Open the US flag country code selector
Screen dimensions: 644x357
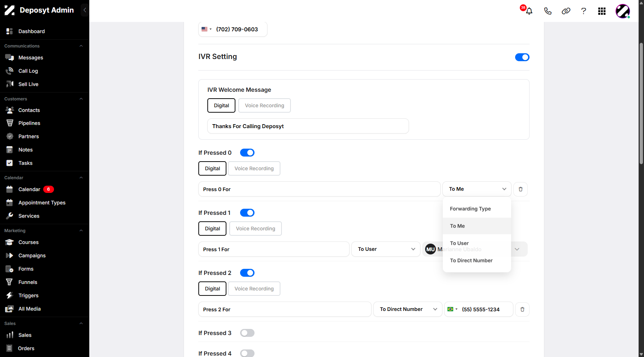click(x=206, y=30)
